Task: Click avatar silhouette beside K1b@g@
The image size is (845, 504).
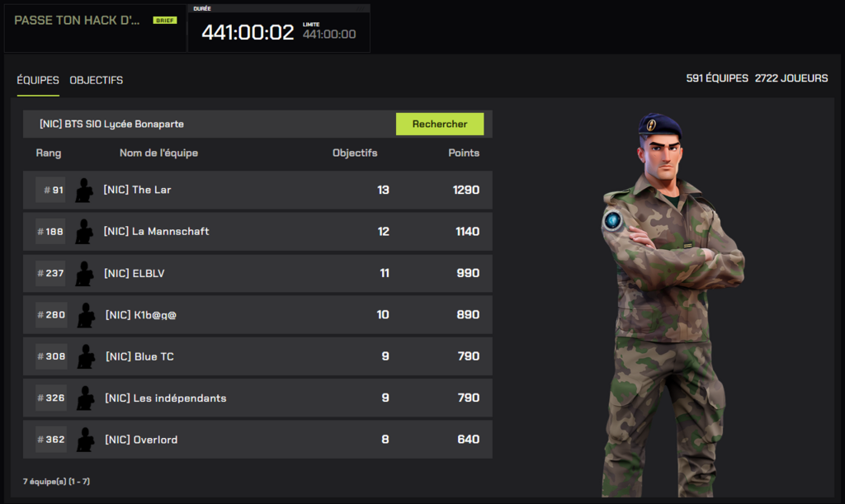Action: coord(85,315)
